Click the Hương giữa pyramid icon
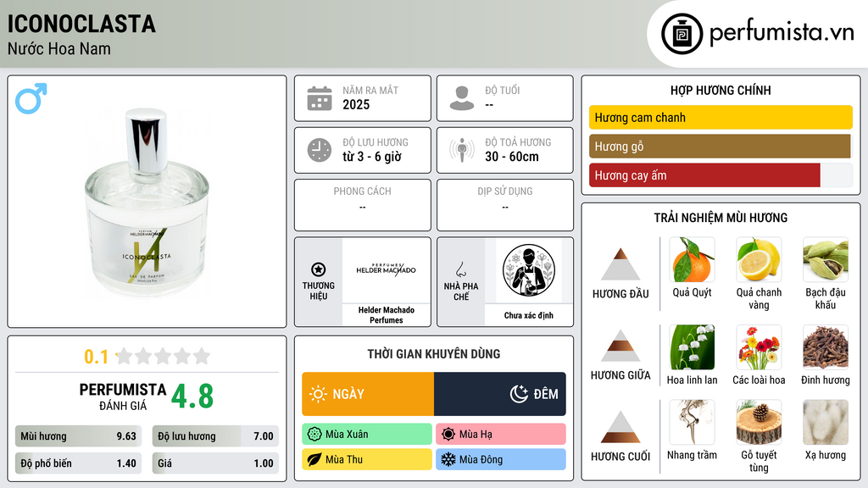 tap(620, 346)
